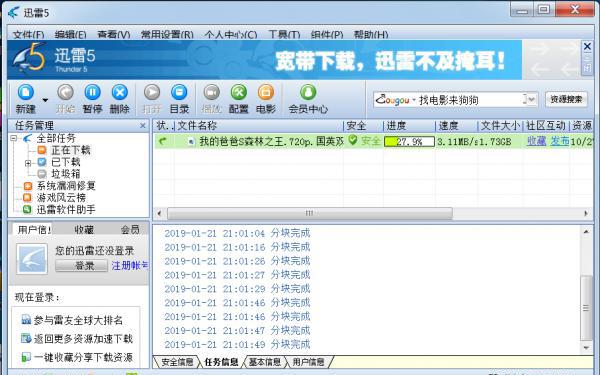This screenshot has height=375, width=600.
Task: Click 返回更多资源加速下载 link
Action: tap(83, 339)
